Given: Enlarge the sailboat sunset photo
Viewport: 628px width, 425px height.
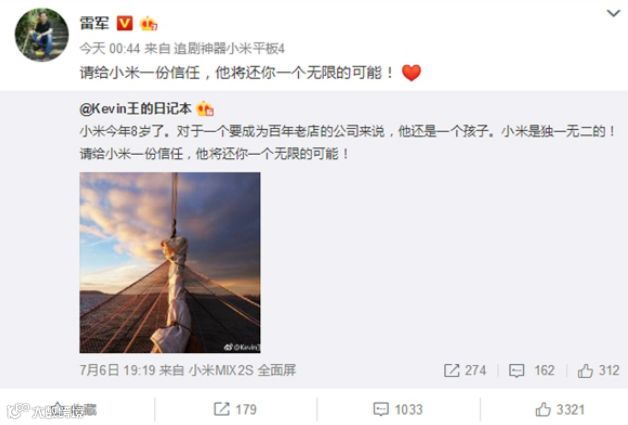Looking at the screenshot, I should (x=170, y=262).
